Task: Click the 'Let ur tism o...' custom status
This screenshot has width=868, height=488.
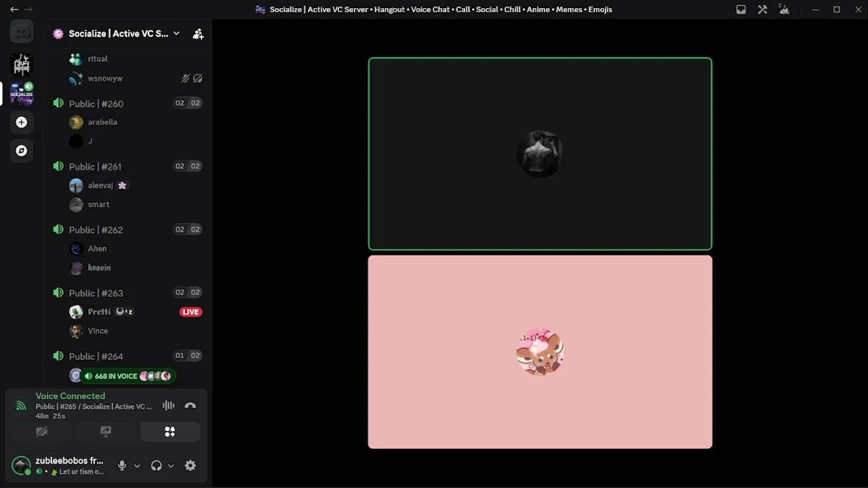Action: (81, 472)
